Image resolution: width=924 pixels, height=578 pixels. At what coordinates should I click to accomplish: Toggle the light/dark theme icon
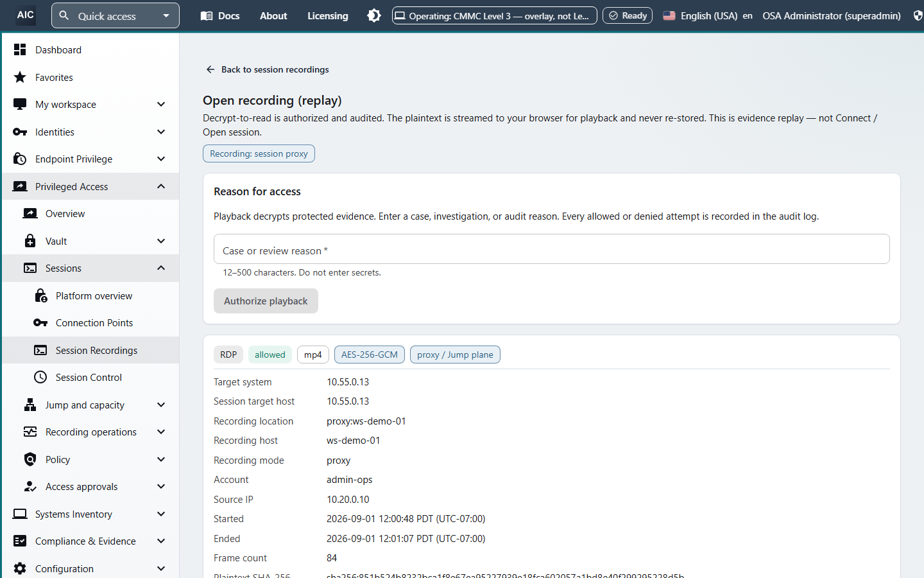[374, 15]
